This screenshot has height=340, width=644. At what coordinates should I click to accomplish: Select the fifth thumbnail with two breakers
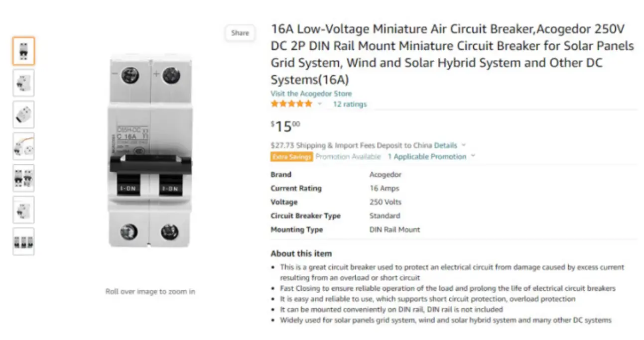[x=23, y=178]
